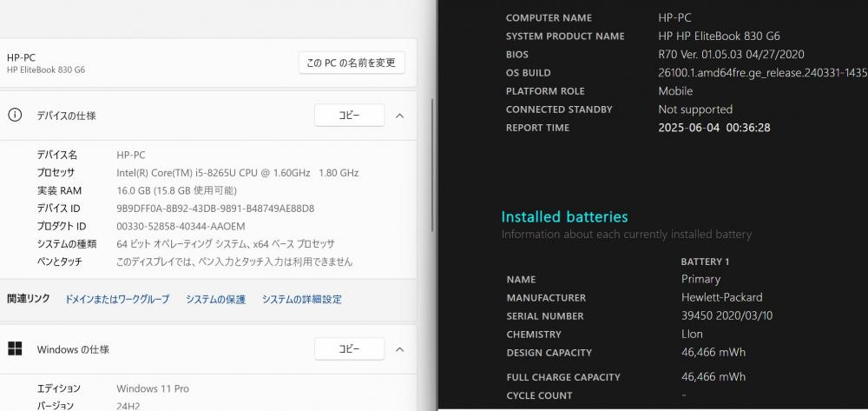This screenshot has width=868, height=411.
Task: Select the chemistry value LIon
Action: coord(692,334)
